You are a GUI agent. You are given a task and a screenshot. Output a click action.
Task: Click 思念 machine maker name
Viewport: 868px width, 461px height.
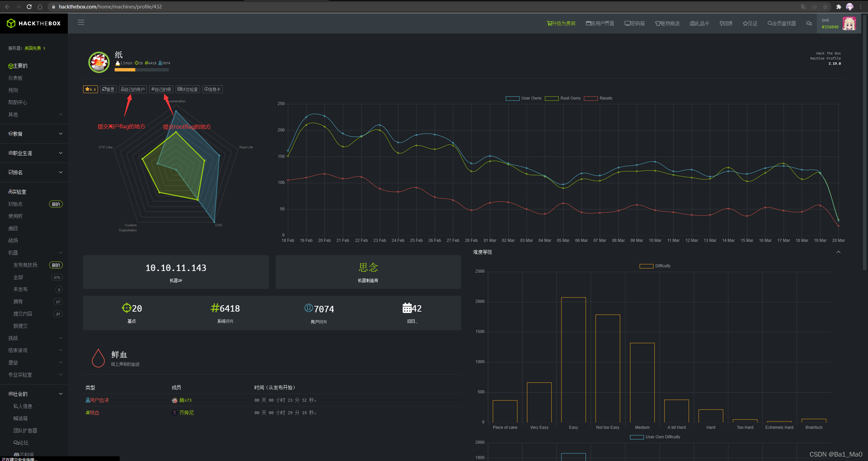[368, 268]
